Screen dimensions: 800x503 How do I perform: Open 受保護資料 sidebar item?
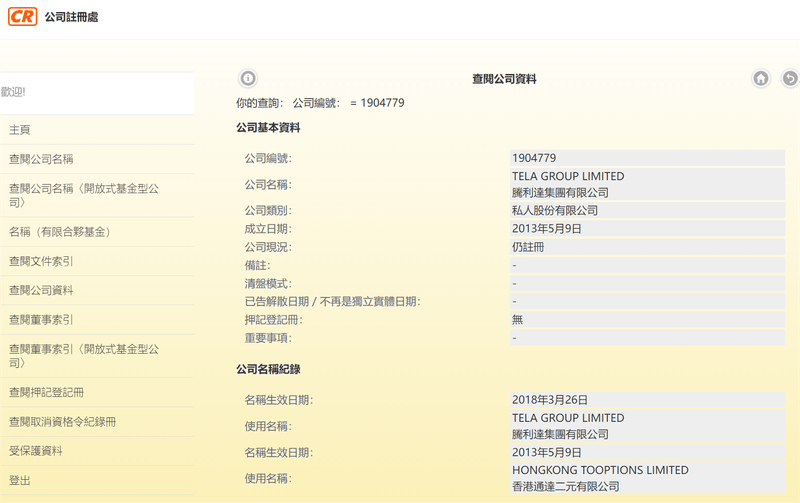point(36,451)
